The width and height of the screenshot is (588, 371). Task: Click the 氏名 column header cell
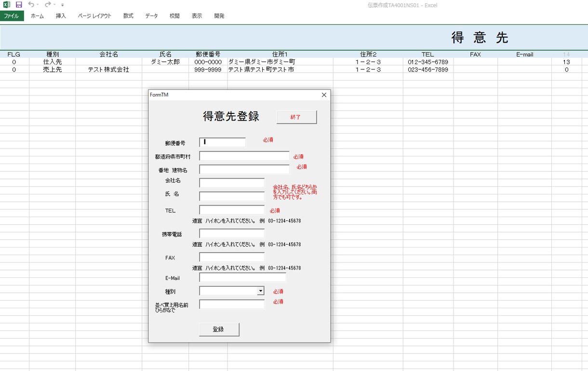click(x=165, y=55)
